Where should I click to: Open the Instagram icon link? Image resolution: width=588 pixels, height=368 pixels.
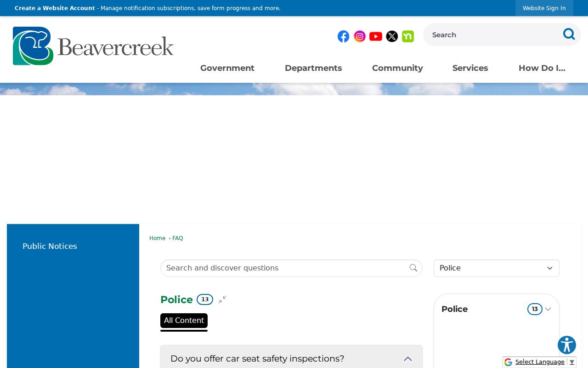[360, 36]
